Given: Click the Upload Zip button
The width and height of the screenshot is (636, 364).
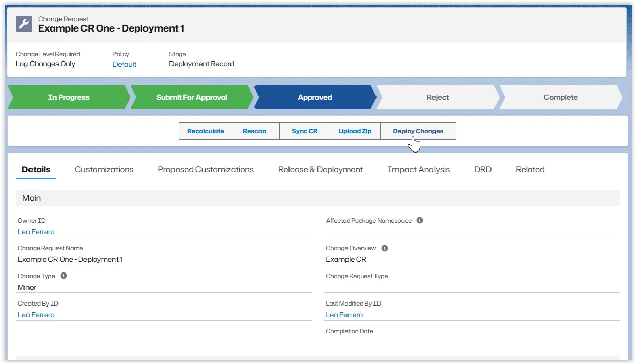Looking at the screenshot, I should pyautogui.click(x=355, y=131).
